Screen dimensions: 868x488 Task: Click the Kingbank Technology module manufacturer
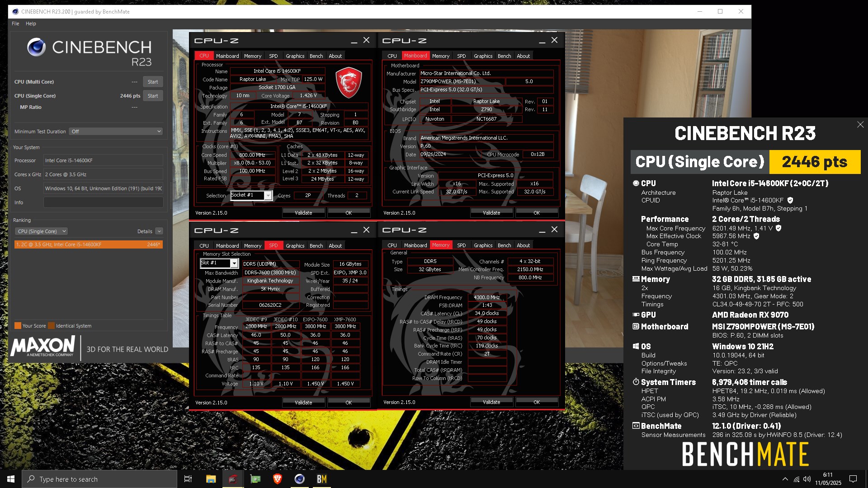pos(270,281)
